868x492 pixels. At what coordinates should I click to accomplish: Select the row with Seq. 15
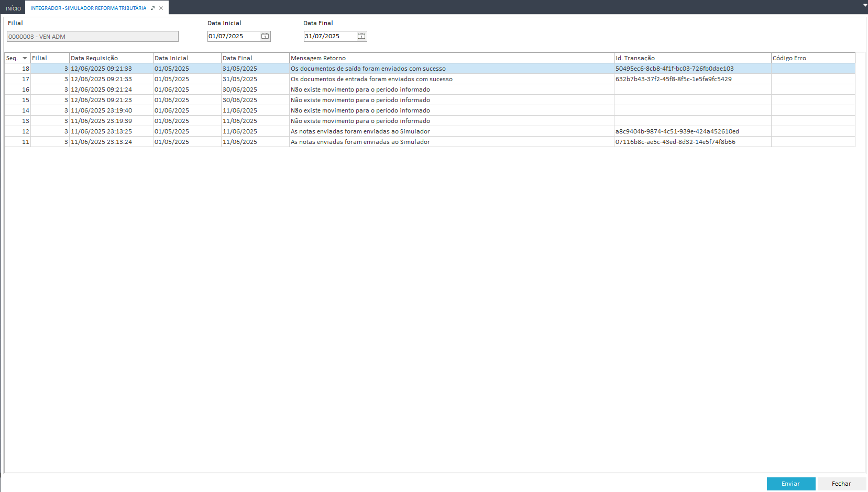[x=430, y=100]
